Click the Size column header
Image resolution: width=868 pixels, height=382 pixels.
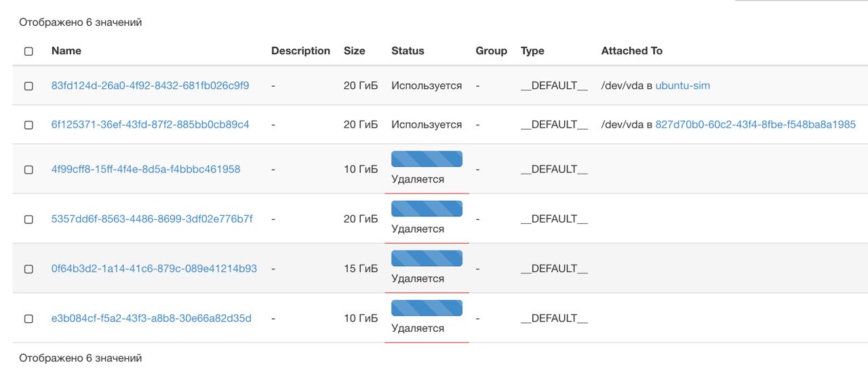(354, 51)
